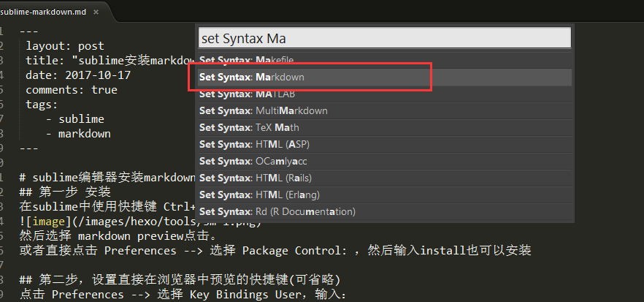Choose Set Syntax: MATLAB entry
644x302 pixels.
[385, 94]
